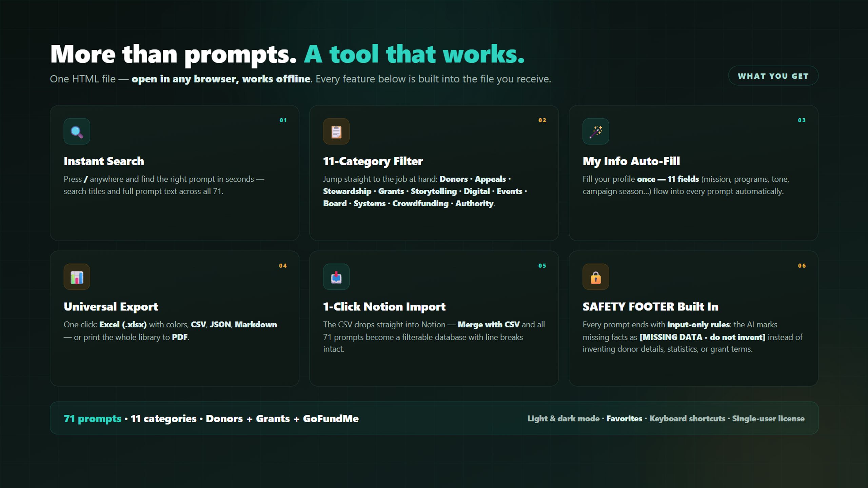The width and height of the screenshot is (868, 488).
Task: Click 'open in any browser, works offline' text
Action: click(221, 79)
